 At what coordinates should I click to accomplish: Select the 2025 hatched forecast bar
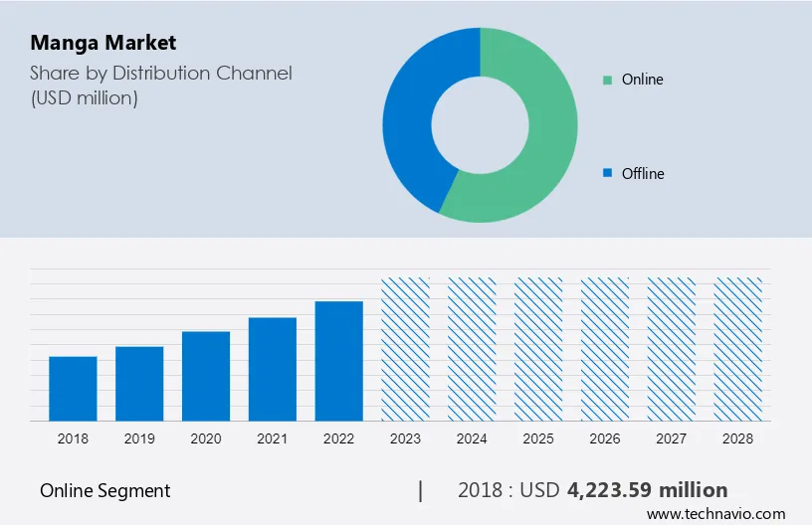[x=538, y=349]
